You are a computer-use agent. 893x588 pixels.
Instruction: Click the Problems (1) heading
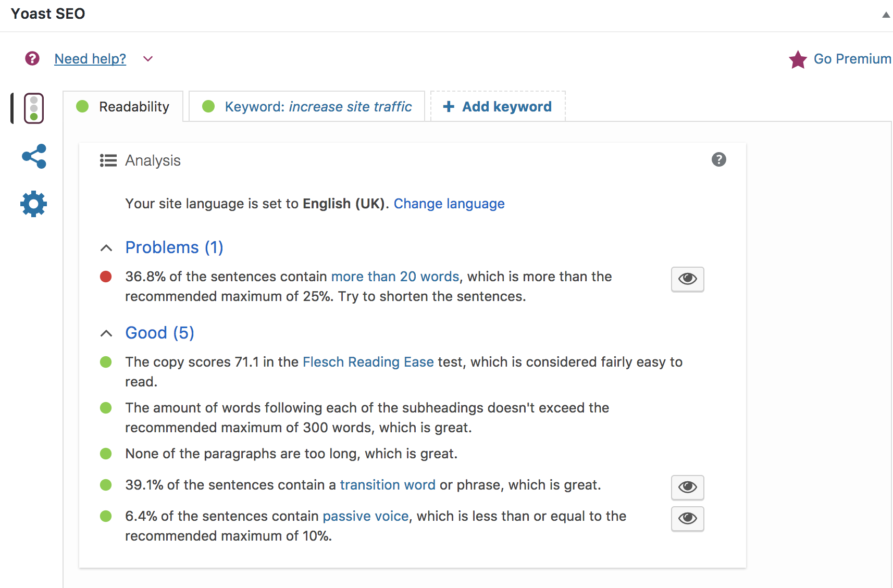pos(175,247)
